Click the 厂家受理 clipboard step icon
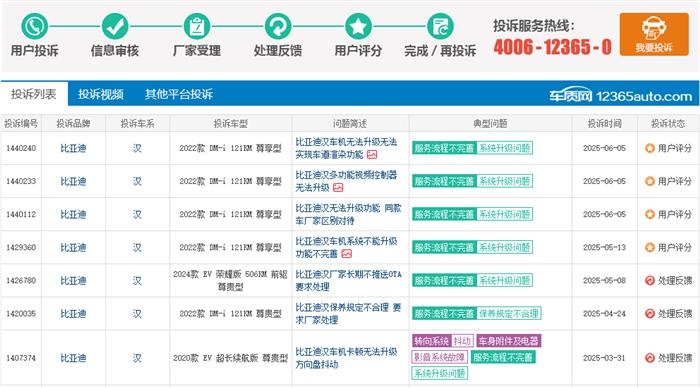Viewport: 700px width, 388px height. (x=197, y=26)
